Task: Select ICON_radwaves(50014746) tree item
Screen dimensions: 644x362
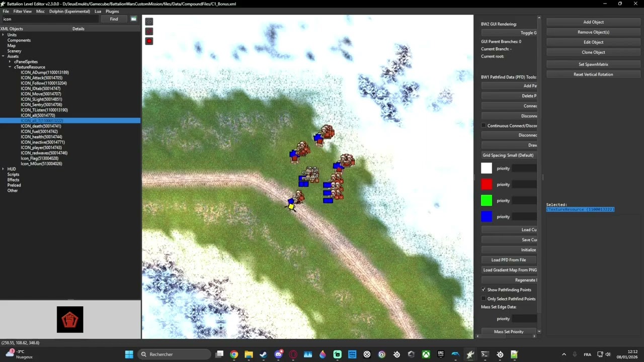Action: pyautogui.click(x=44, y=153)
